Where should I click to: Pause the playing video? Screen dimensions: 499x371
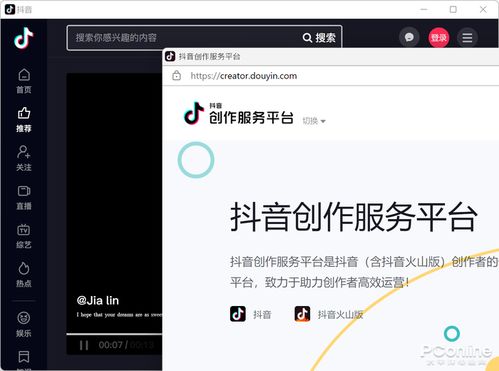84,345
